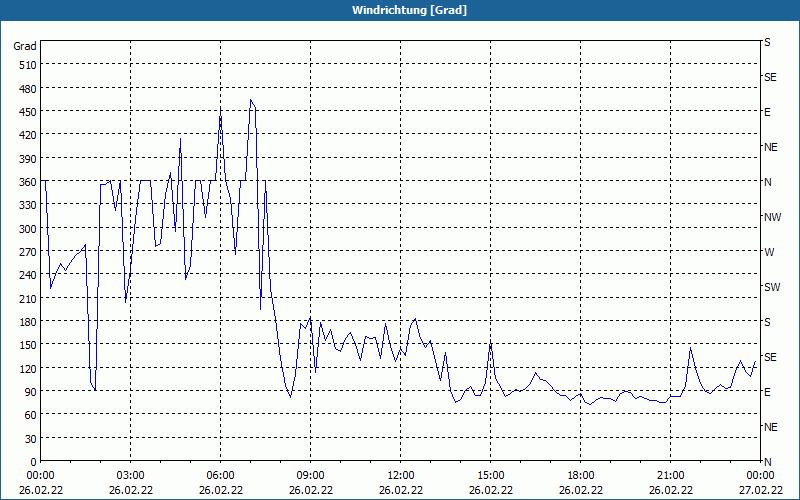Screen dimensions: 800x500
Task: Select the S compass label beside 180 gridline
Action: [x=767, y=322]
